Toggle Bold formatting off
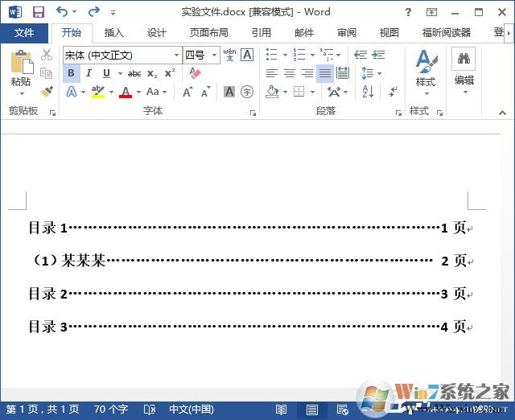 (71, 73)
